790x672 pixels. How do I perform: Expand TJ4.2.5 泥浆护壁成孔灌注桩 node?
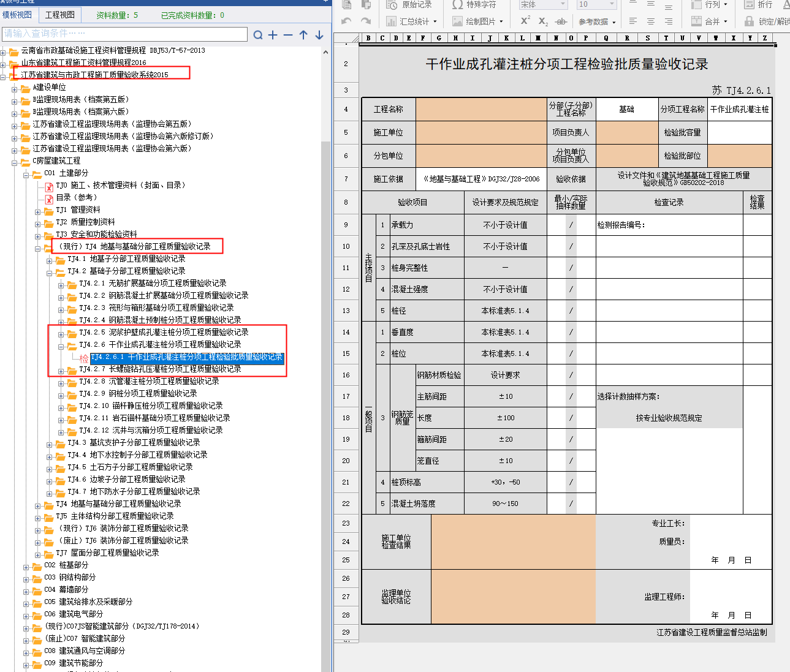61,334
